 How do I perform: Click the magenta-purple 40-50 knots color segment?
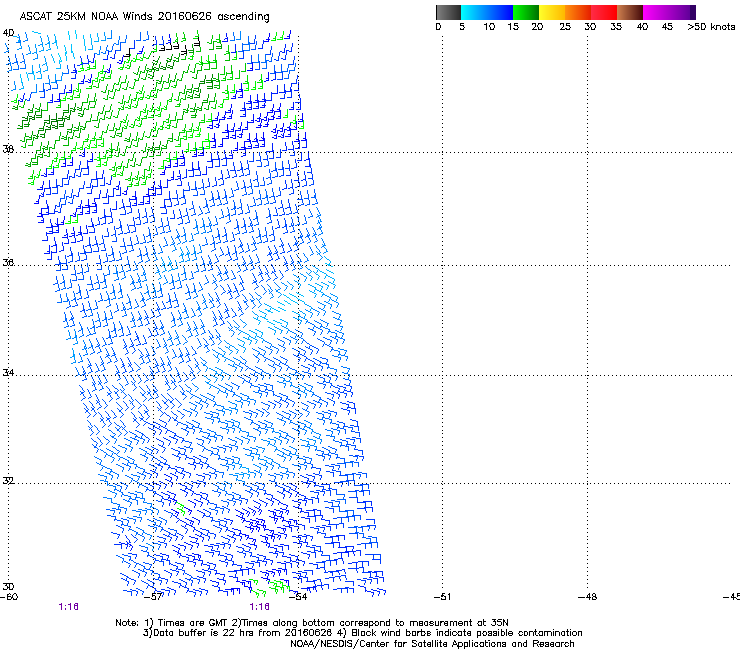[669, 12]
